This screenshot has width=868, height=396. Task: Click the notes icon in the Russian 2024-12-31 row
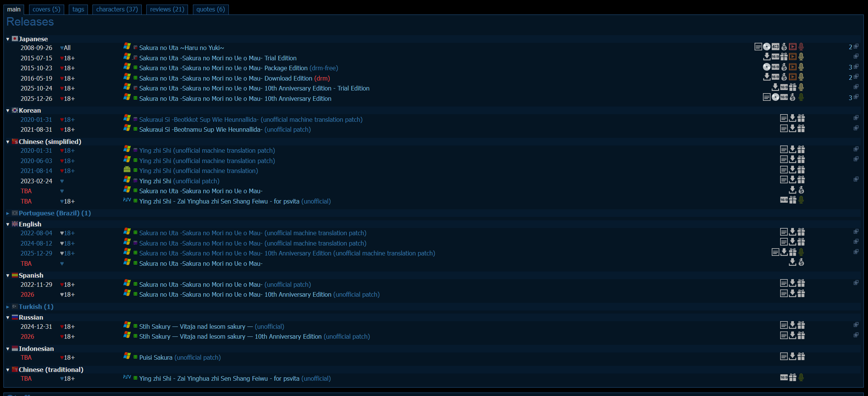pyautogui.click(x=784, y=325)
